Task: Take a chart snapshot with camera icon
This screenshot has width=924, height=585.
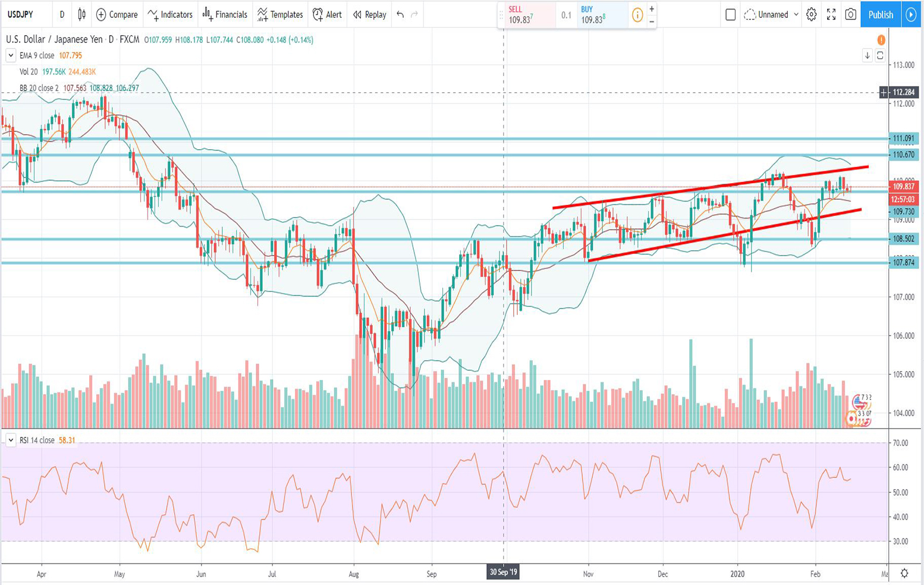Action: click(850, 15)
